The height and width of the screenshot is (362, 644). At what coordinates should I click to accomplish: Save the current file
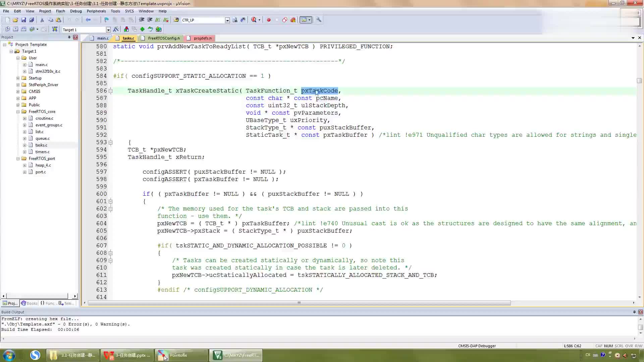[23, 20]
